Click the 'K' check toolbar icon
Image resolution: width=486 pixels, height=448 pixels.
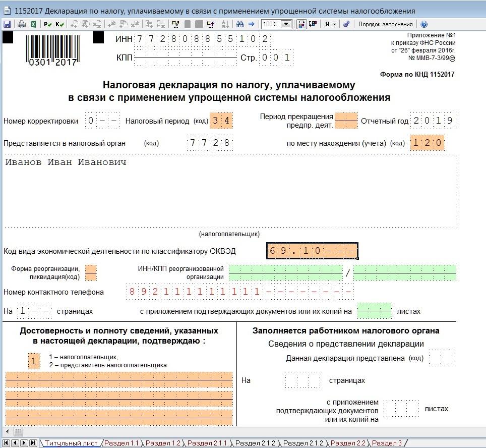pos(59,24)
